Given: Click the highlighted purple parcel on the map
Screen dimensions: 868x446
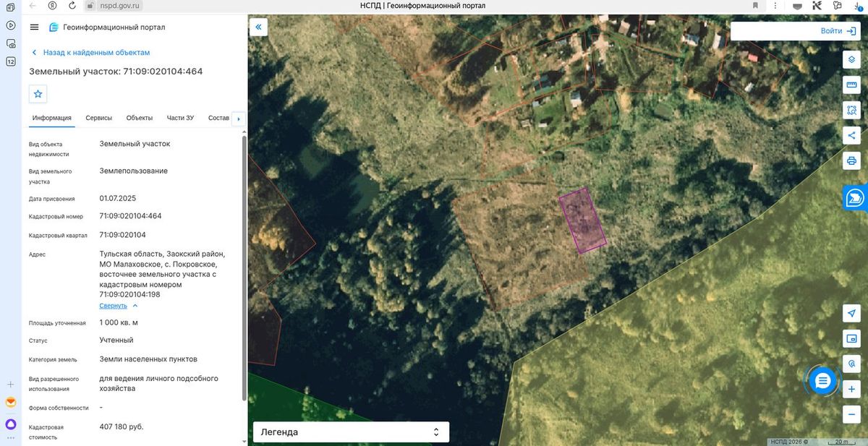Looking at the screenshot, I should pyautogui.click(x=582, y=220).
